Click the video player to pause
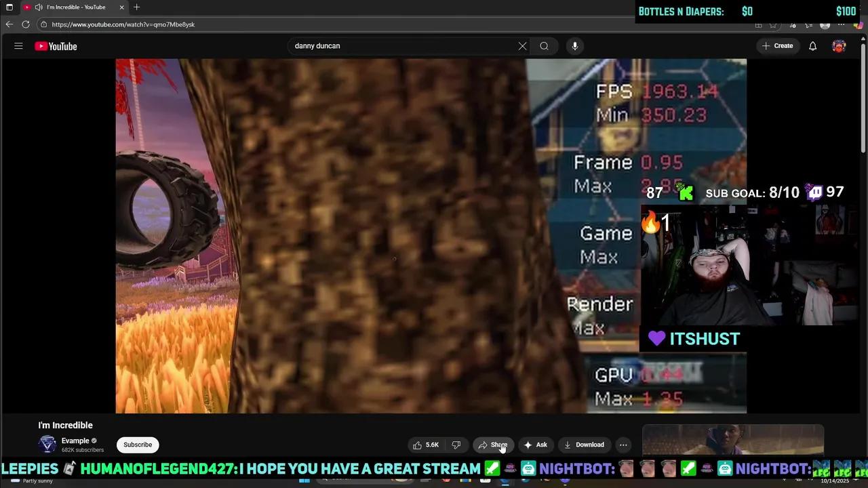 click(x=431, y=236)
